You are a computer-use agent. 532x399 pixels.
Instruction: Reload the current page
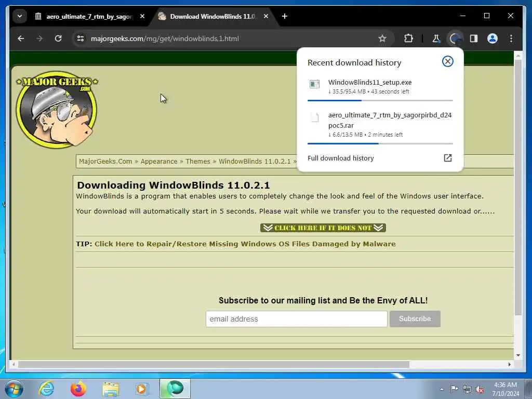[x=58, y=38]
